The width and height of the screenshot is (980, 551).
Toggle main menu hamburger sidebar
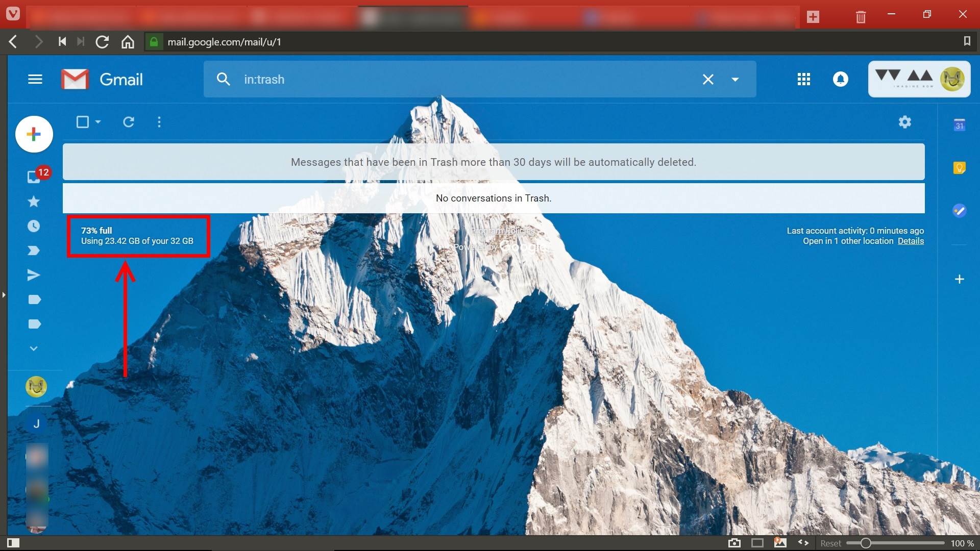coord(35,79)
